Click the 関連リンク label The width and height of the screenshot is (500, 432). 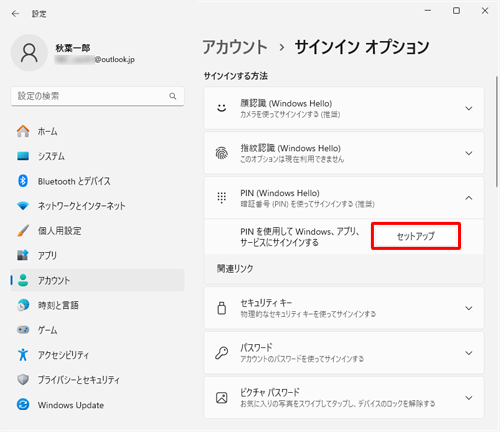[x=235, y=269]
